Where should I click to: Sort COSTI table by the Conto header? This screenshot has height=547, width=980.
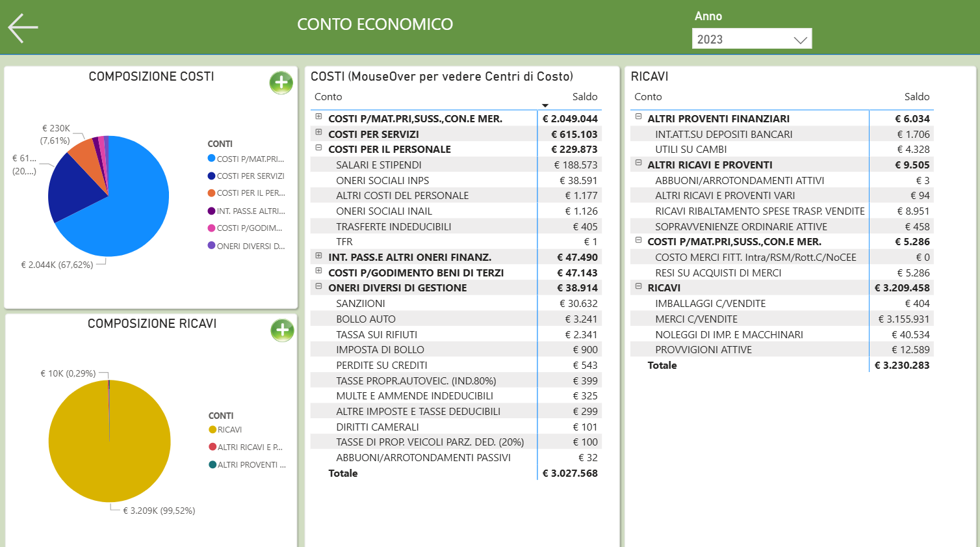pos(328,97)
